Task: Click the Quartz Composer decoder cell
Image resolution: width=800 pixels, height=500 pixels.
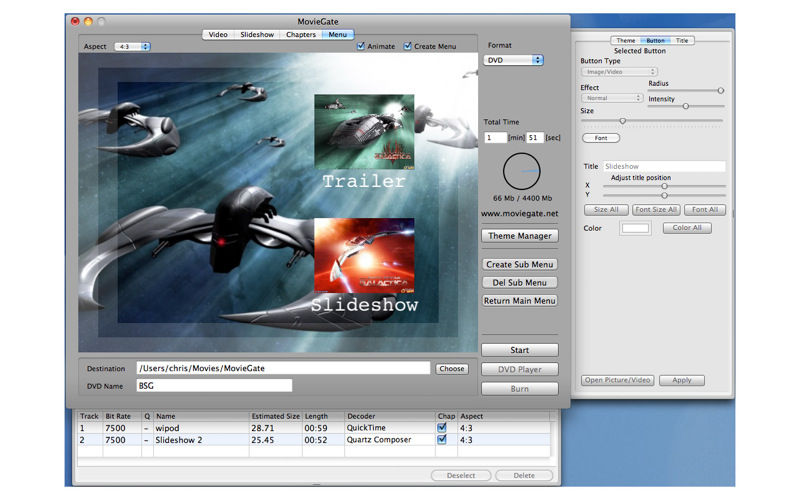Action: point(379,440)
